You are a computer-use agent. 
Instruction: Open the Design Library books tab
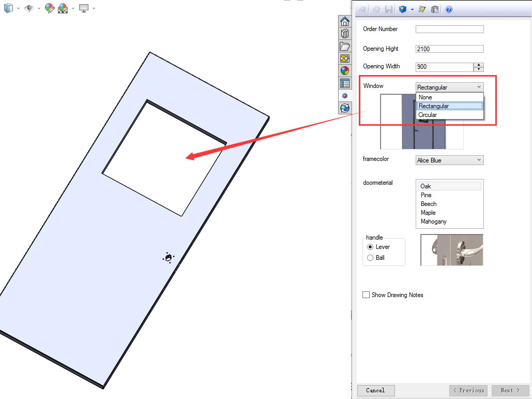[344, 34]
